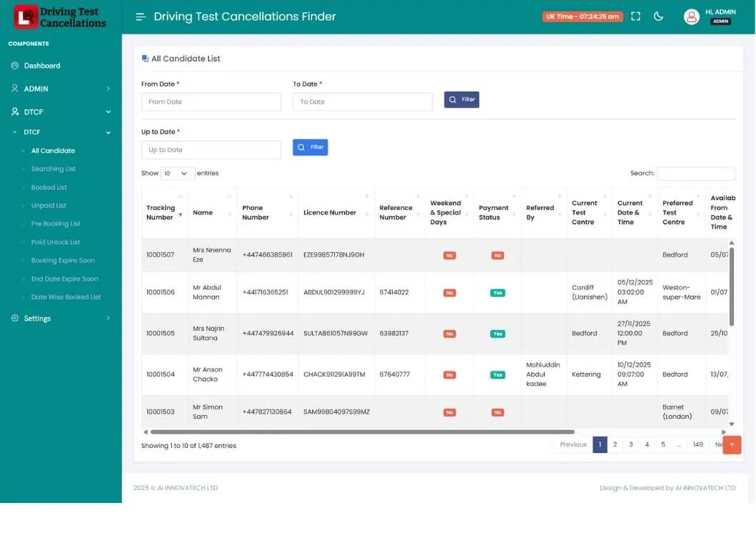Go to page 2
This screenshot has width=756, height=533.
coord(615,444)
